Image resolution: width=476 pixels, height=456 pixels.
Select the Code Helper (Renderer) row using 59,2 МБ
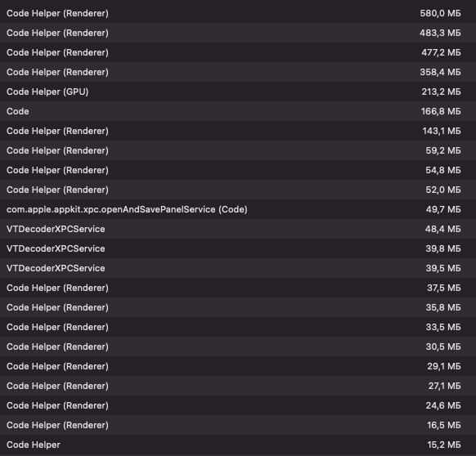click(238, 150)
